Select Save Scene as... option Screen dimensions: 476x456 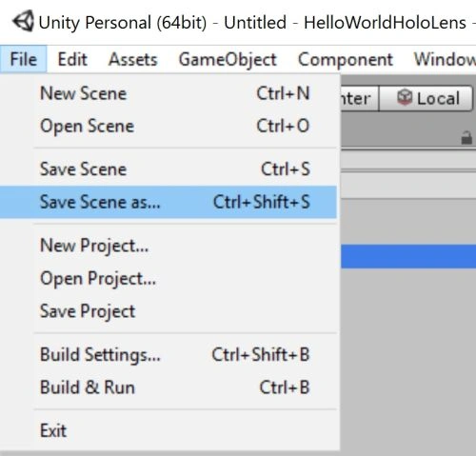point(169,202)
